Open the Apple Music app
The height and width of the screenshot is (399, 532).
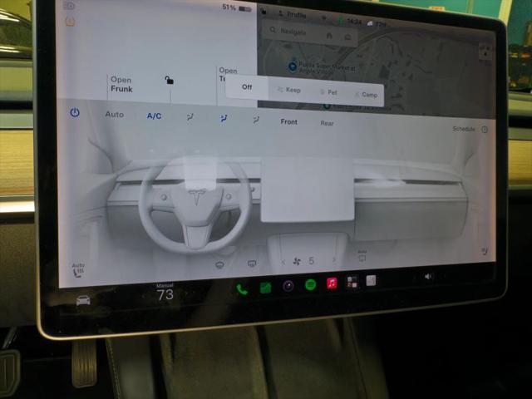coord(332,283)
